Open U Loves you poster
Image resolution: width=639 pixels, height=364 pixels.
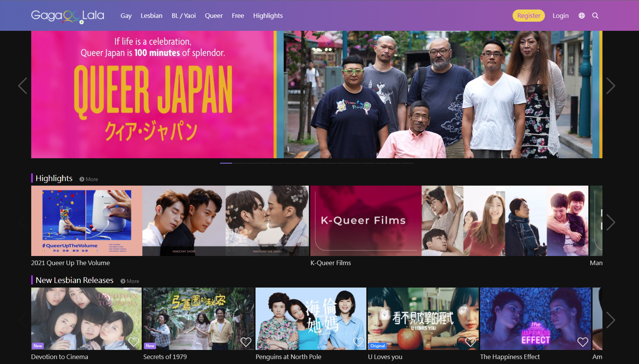click(x=423, y=319)
